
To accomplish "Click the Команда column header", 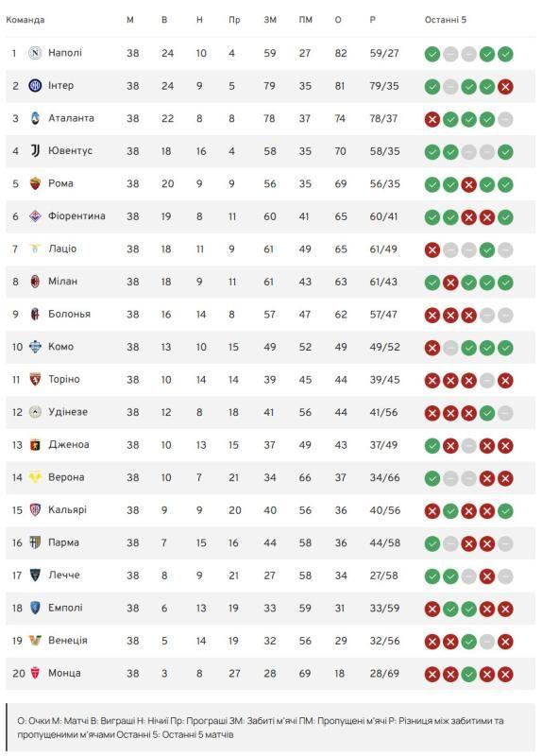I will (25, 20).
